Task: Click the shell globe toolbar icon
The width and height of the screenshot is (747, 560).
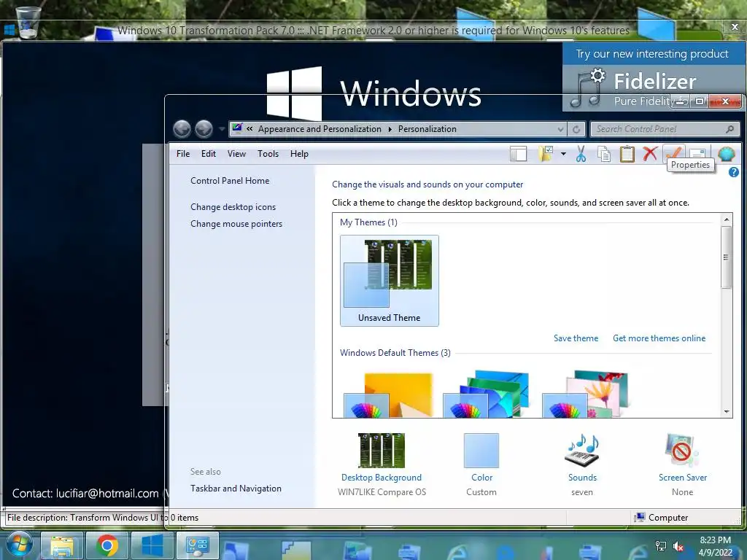Action: click(x=727, y=154)
